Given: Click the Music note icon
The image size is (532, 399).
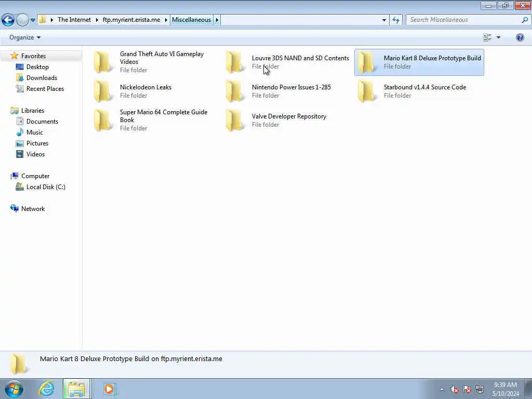Looking at the screenshot, I should pos(20,132).
